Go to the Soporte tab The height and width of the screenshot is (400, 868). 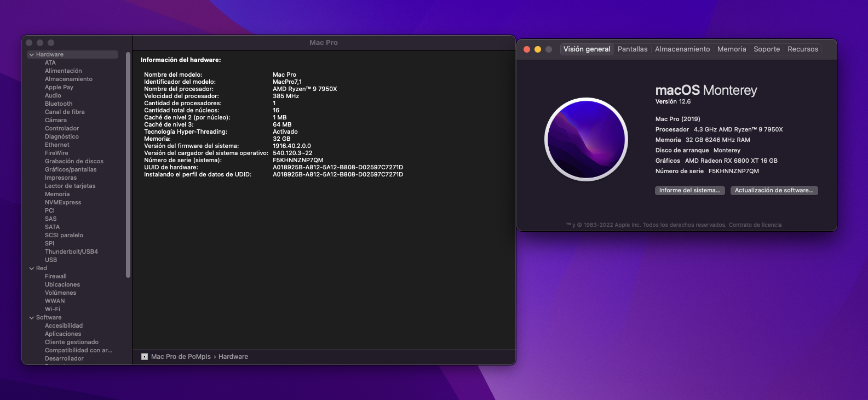point(767,49)
